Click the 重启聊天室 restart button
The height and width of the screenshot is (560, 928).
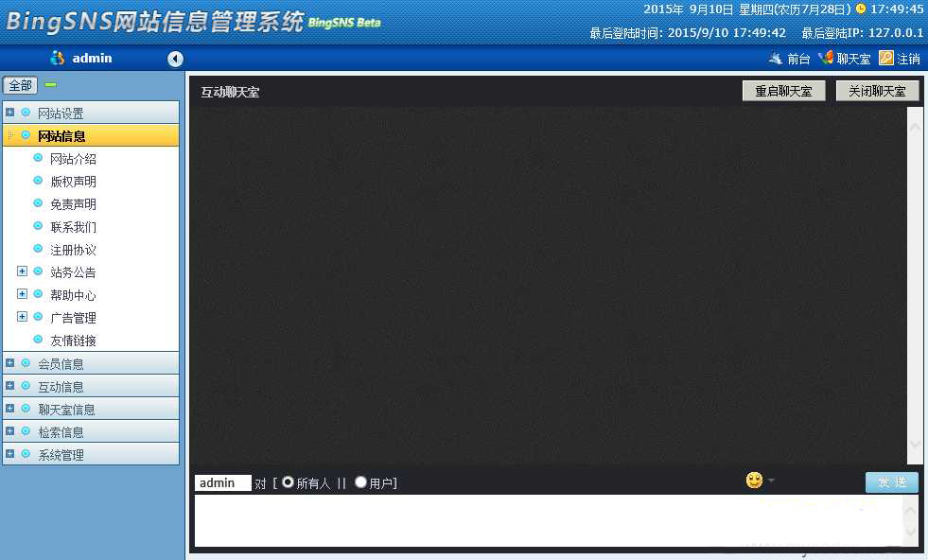click(782, 90)
